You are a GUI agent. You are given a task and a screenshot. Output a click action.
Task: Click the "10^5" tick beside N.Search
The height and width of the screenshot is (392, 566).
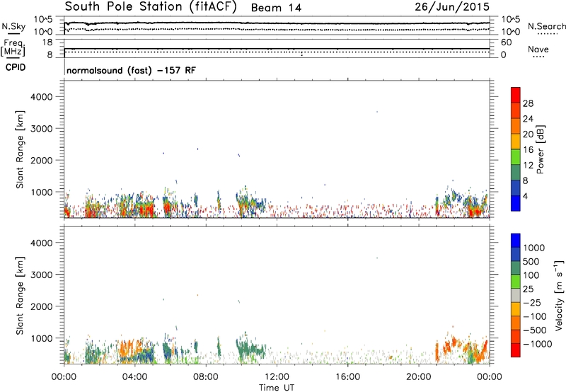[511, 20]
